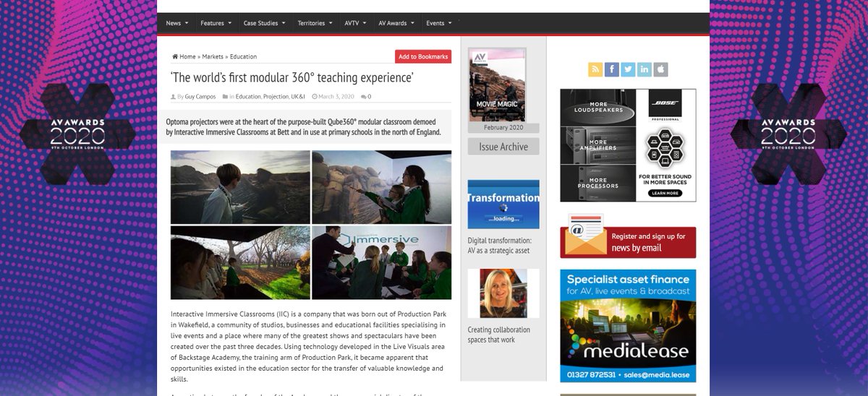Open the article photo collage image
868x396 pixels.
(311, 225)
